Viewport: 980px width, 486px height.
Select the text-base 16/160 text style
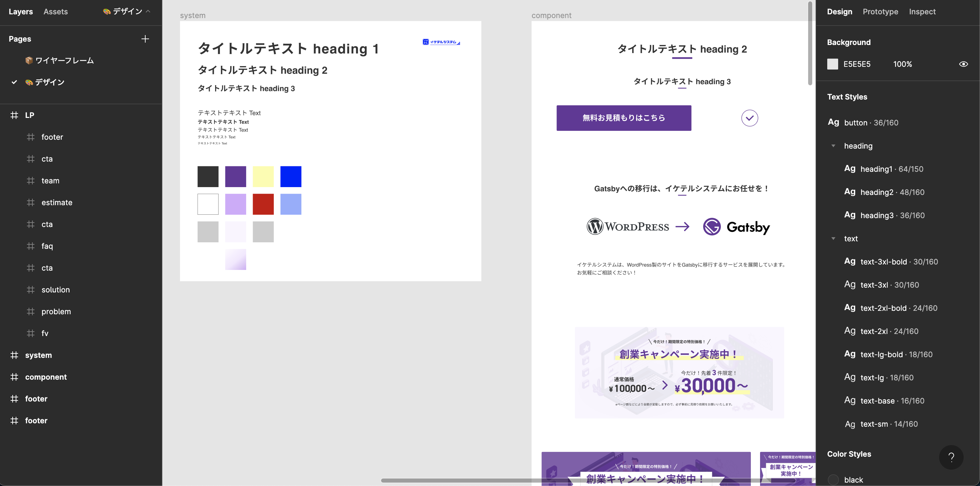pos(892,400)
